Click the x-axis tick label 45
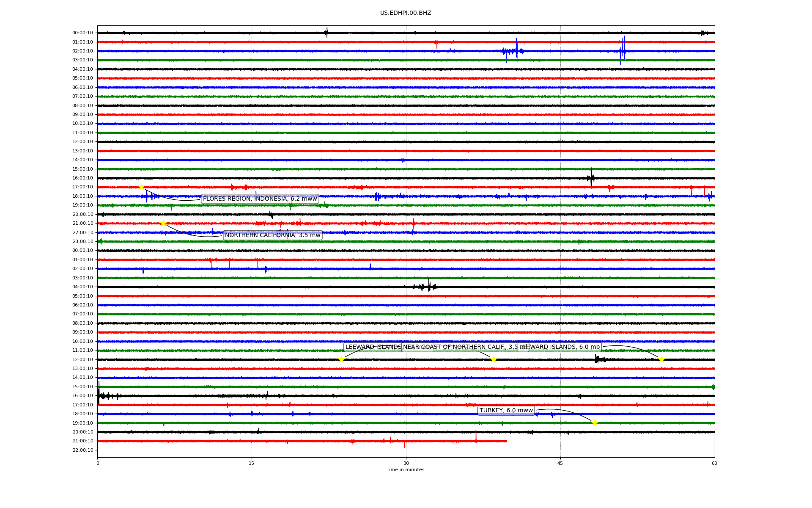This screenshot has width=812, height=508. tap(560, 463)
